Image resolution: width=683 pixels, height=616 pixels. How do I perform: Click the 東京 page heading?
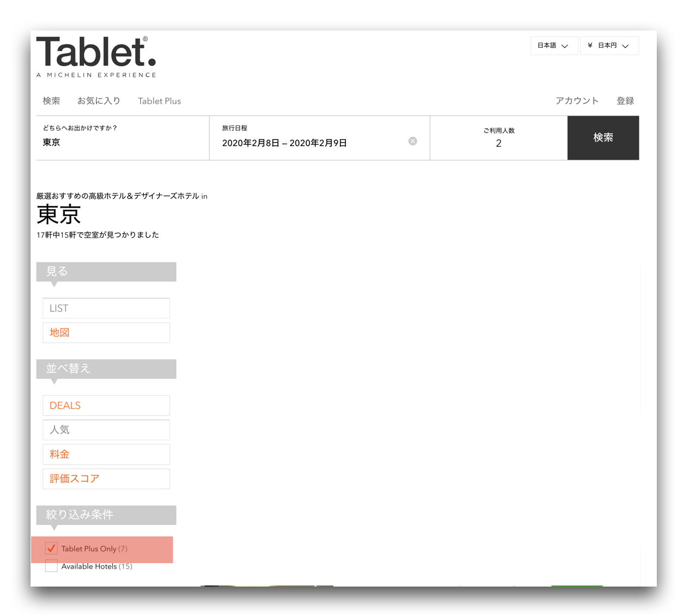(x=59, y=215)
